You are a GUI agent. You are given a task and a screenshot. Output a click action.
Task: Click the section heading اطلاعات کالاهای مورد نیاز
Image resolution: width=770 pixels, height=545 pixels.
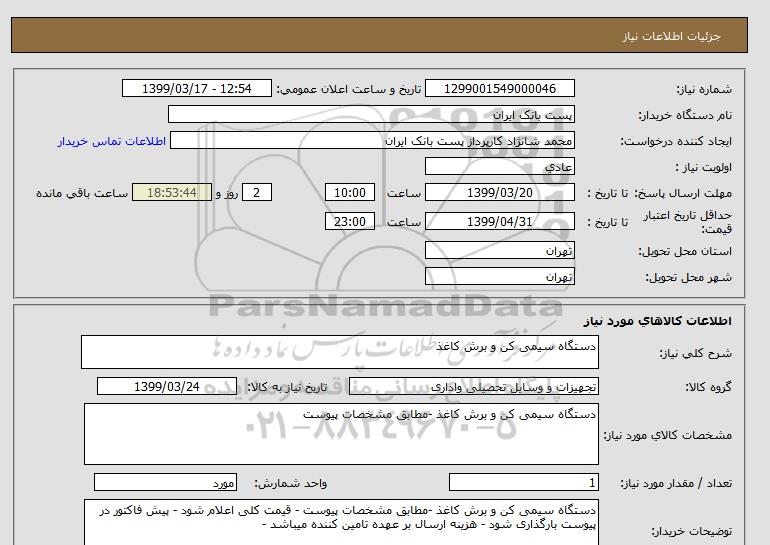click(x=658, y=321)
